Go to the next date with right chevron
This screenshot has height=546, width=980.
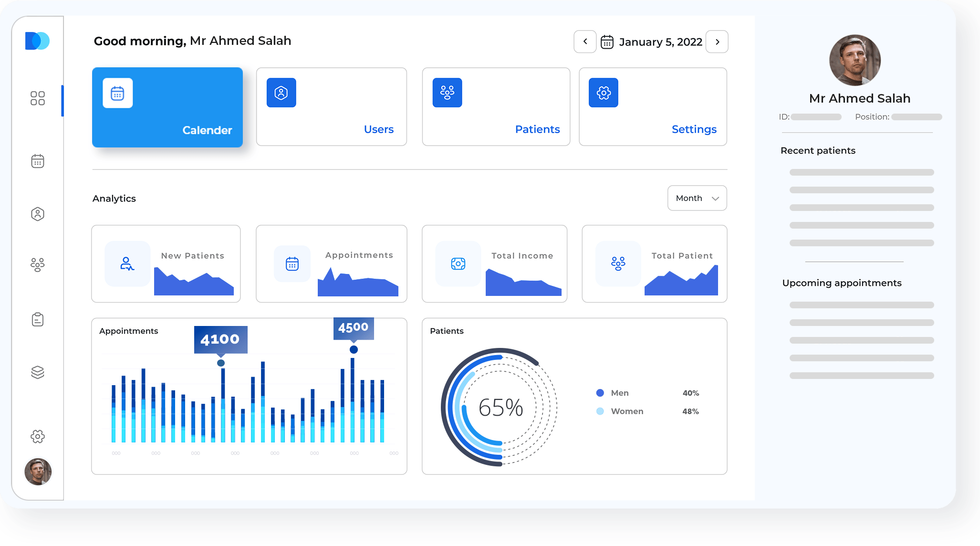point(717,42)
